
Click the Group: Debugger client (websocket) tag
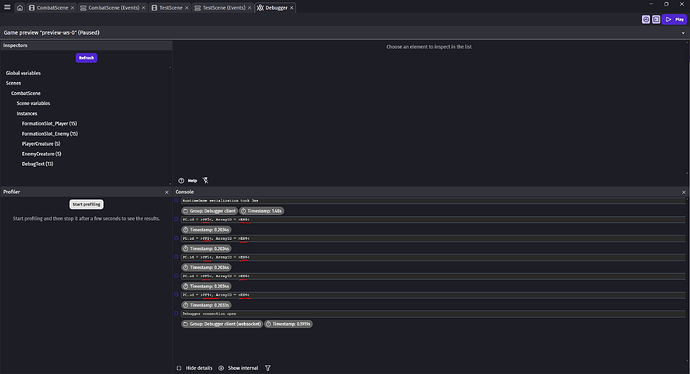pyautogui.click(x=222, y=324)
